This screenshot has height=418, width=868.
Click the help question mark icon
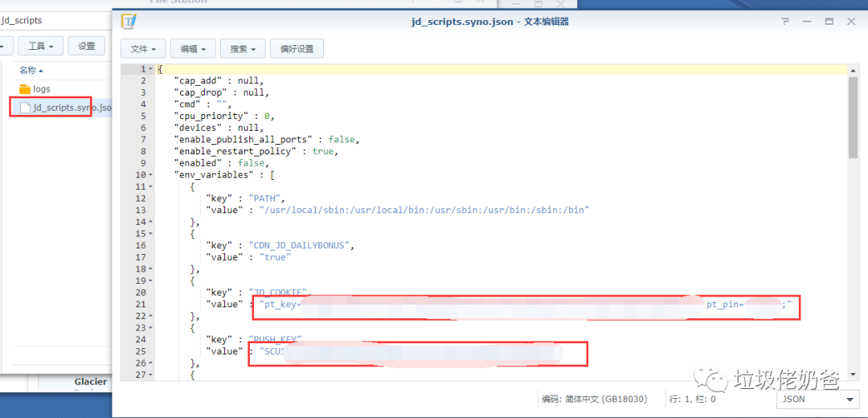pos(785,22)
